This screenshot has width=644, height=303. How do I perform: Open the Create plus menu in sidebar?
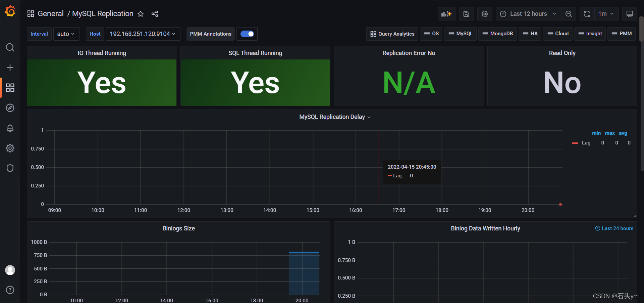point(10,68)
